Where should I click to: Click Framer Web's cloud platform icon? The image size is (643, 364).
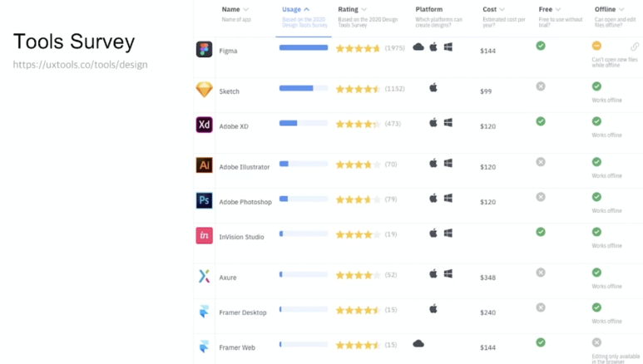(x=418, y=343)
